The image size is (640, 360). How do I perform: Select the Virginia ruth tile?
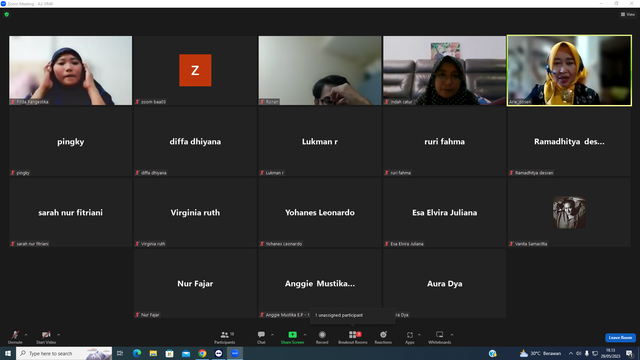pyautogui.click(x=195, y=212)
